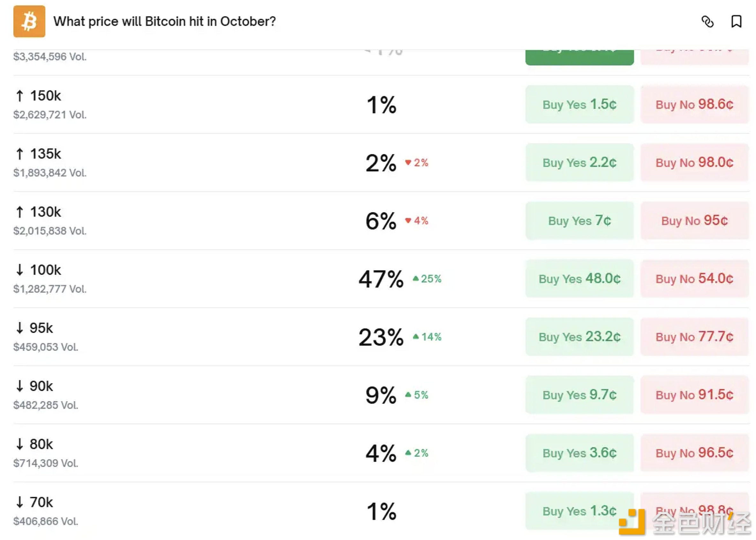Choose Buy Yes 48.0¢ for 100k
This screenshot has width=756, height=540.
[x=579, y=279]
